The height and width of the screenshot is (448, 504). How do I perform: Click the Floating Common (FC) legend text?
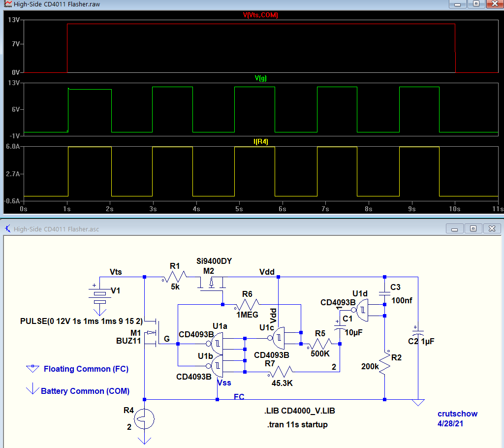pyautogui.click(x=86, y=369)
